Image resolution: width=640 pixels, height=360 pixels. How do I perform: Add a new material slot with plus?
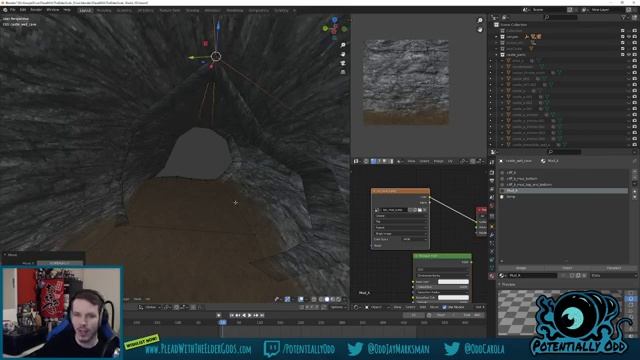click(634, 172)
